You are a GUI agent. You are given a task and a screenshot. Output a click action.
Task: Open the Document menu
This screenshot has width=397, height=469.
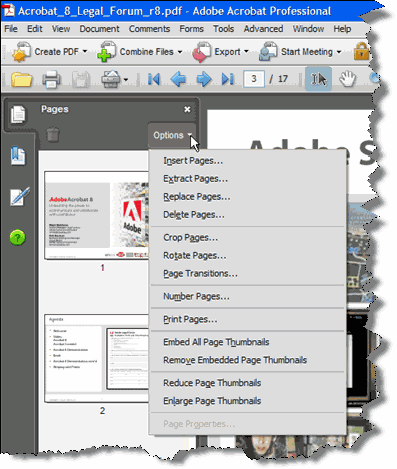tap(99, 29)
